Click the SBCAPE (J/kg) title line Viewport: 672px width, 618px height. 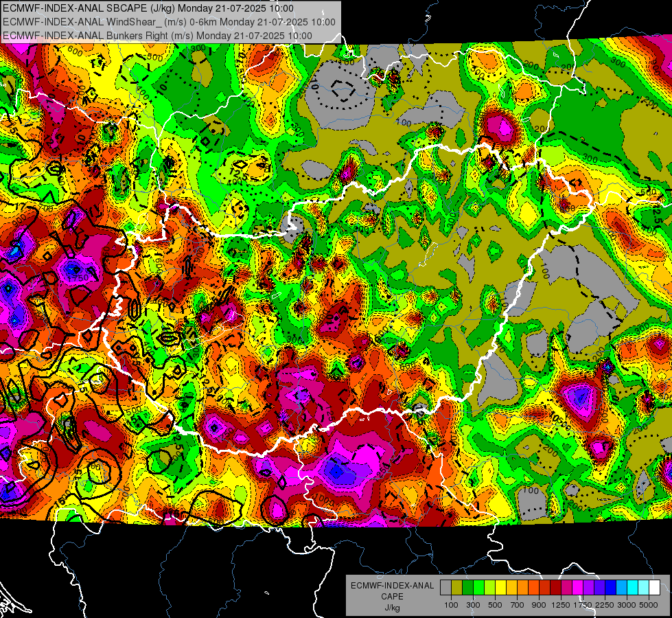148,8
